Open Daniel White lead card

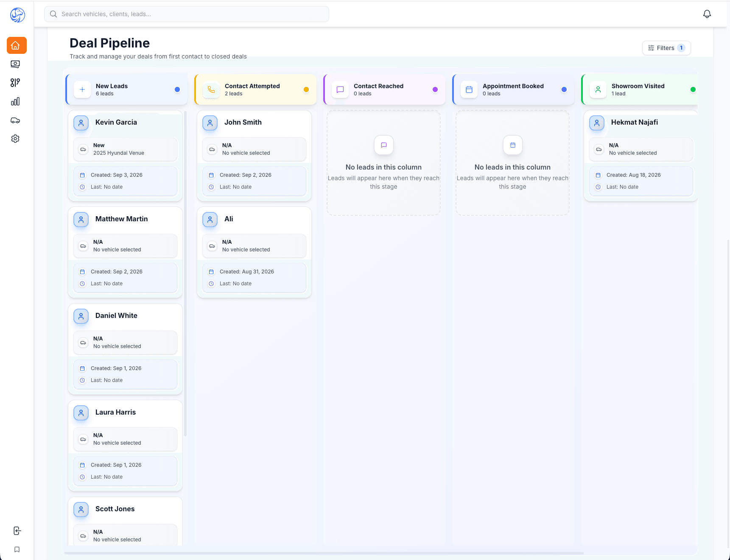point(126,349)
